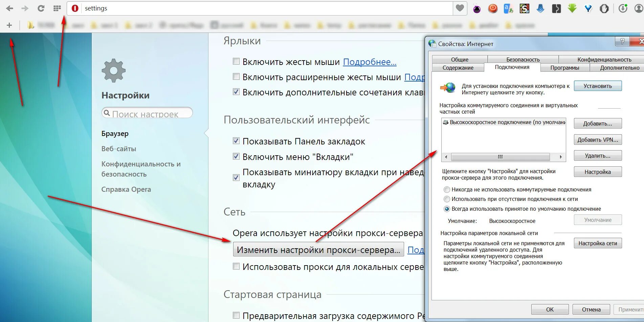Click the blue funnel extension icon
The height and width of the screenshot is (322, 644).
click(588, 8)
